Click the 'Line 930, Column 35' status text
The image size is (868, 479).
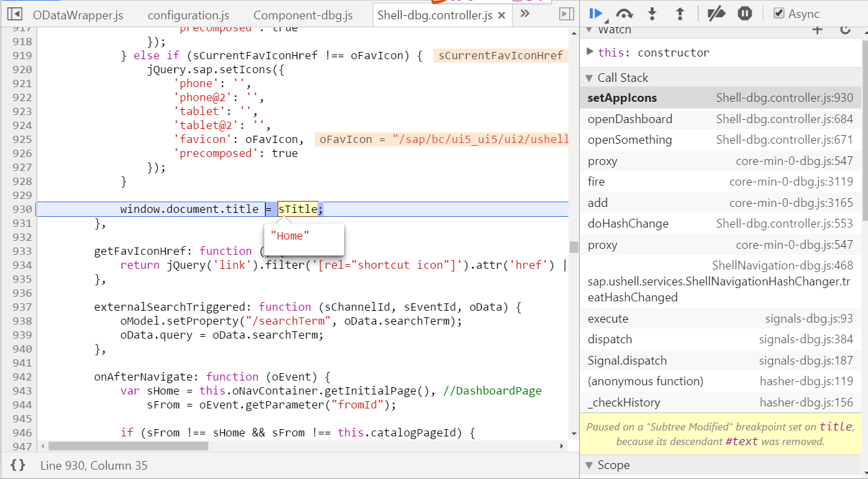(94, 466)
